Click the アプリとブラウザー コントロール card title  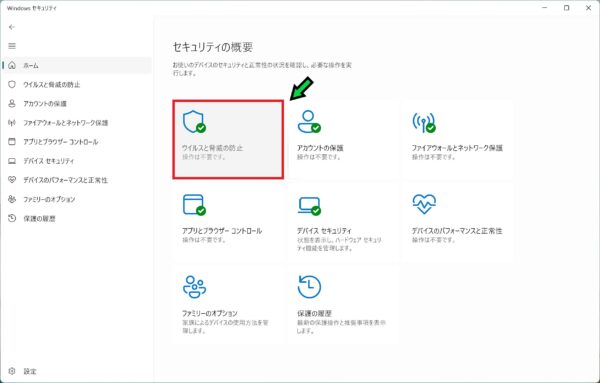[222, 231]
